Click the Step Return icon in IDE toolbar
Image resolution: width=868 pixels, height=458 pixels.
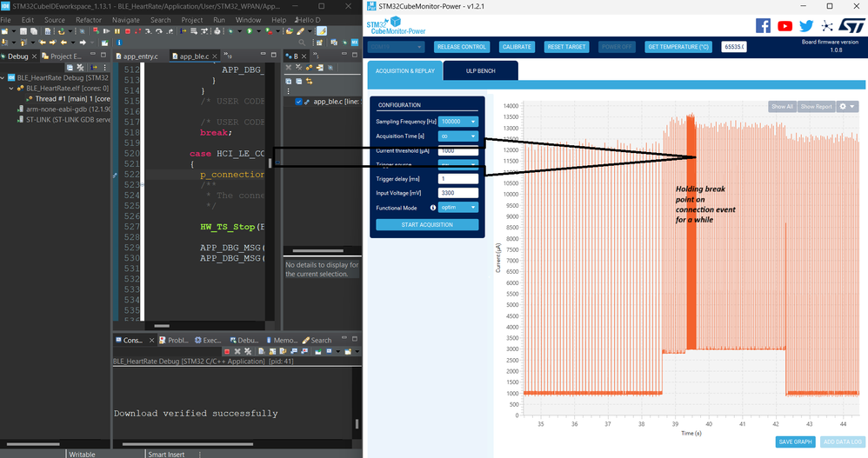pyautogui.click(x=170, y=31)
